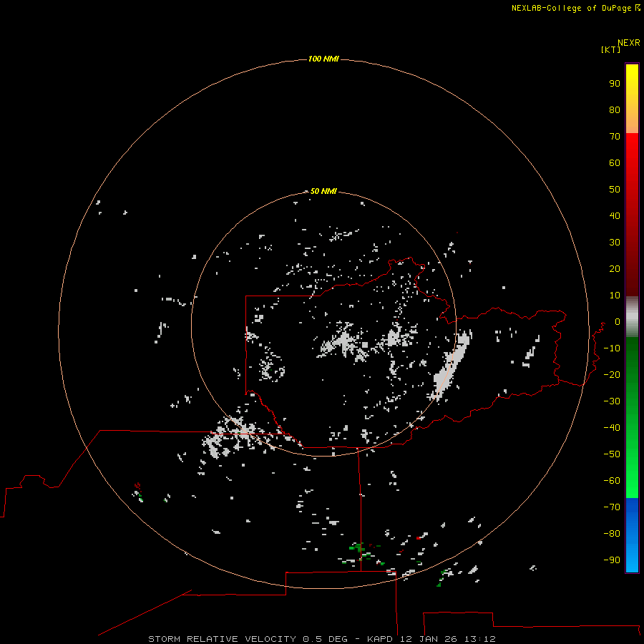Click the -70 value on the velocity scale
This screenshot has width=644, height=644.
(612, 507)
